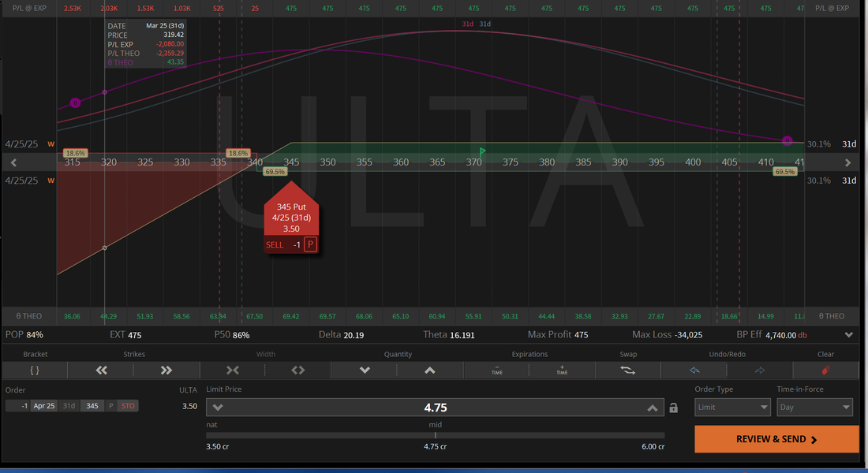This screenshot has height=473, width=868.
Task: Widen the spread width
Action: (x=297, y=370)
